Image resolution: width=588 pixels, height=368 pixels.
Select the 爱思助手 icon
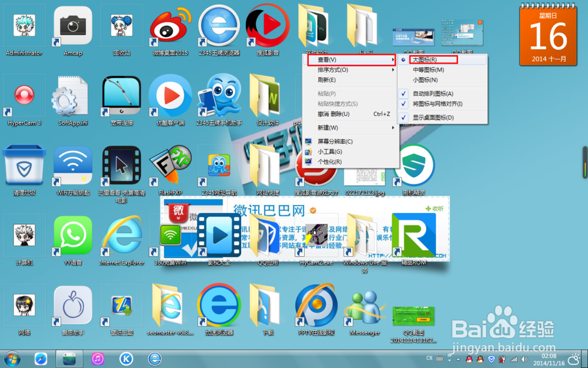pos(73,310)
